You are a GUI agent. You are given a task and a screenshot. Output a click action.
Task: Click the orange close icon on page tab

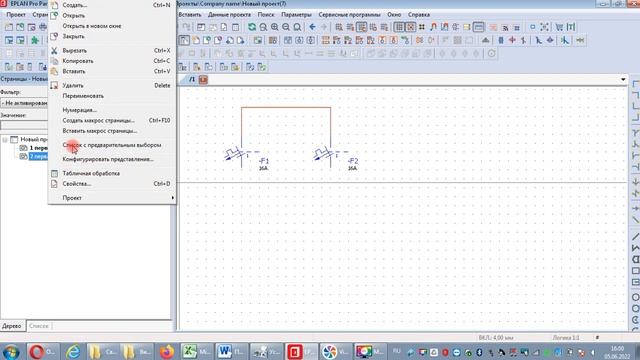(203, 80)
